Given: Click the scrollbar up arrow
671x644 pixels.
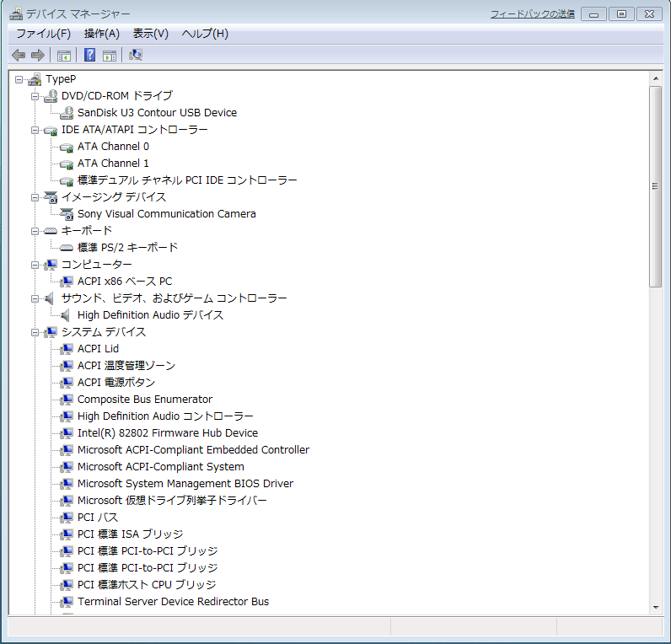Looking at the screenshot, I should (656, 78).
